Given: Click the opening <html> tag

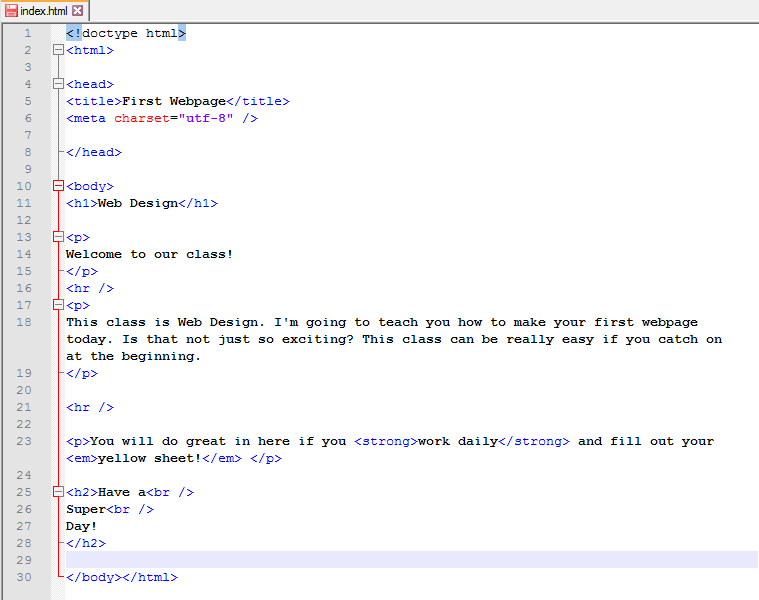Looking at the screenshot, I should click(x=90, y=50).
